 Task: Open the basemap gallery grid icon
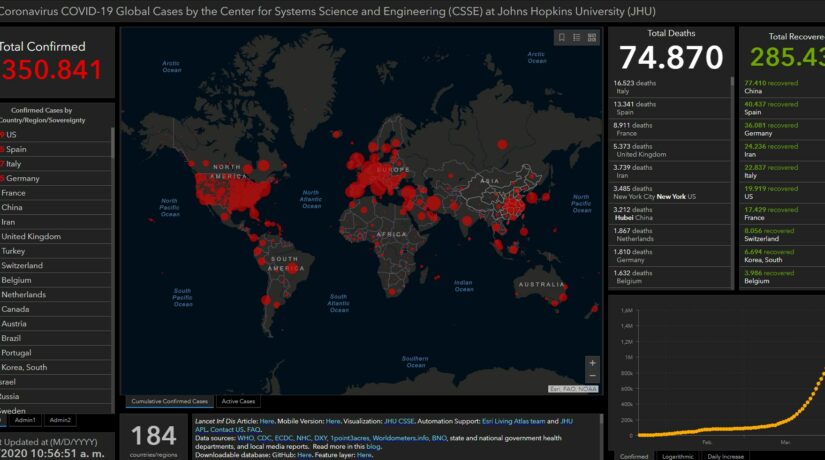tap(592, 37)
